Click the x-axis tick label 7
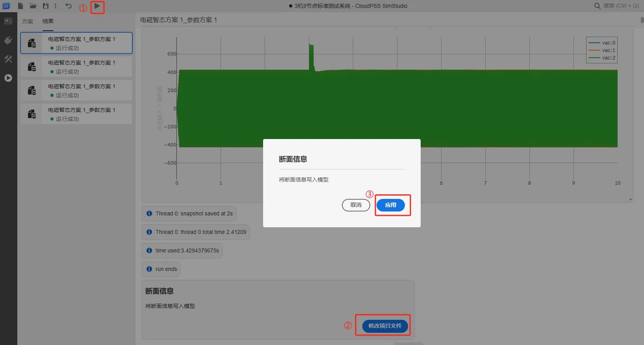Viewport: 644px width, 345px height. 485,183
